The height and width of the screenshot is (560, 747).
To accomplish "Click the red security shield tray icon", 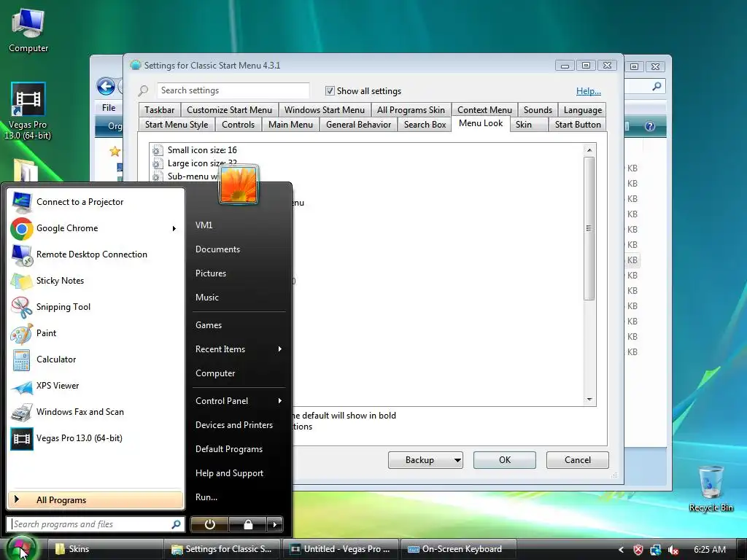I will tap(638, 550).
